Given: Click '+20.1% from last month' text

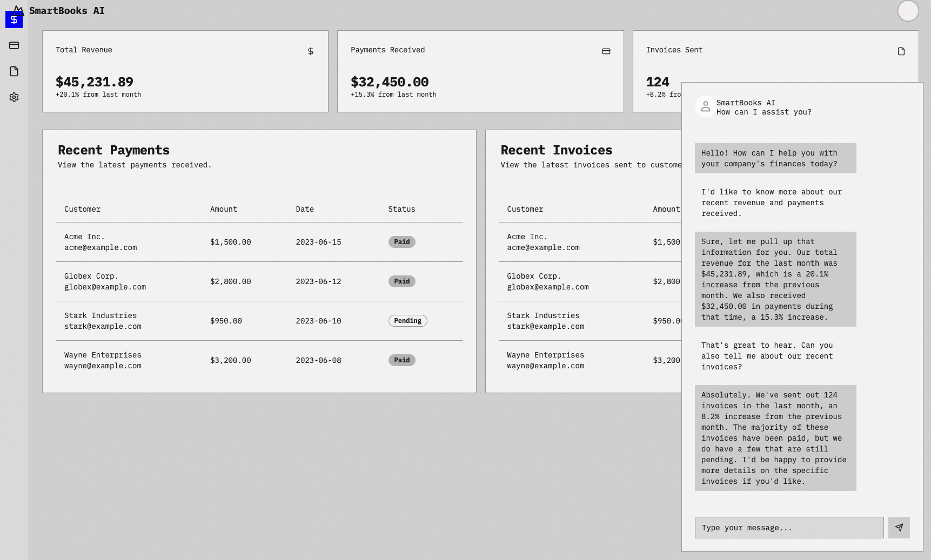Looking at the screenshot, I should (x=98, y=95).
